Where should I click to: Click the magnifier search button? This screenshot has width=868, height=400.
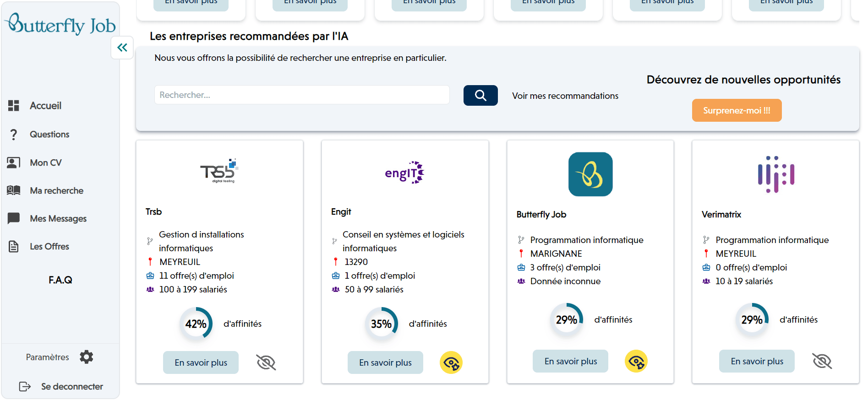[x=480, y=95]
